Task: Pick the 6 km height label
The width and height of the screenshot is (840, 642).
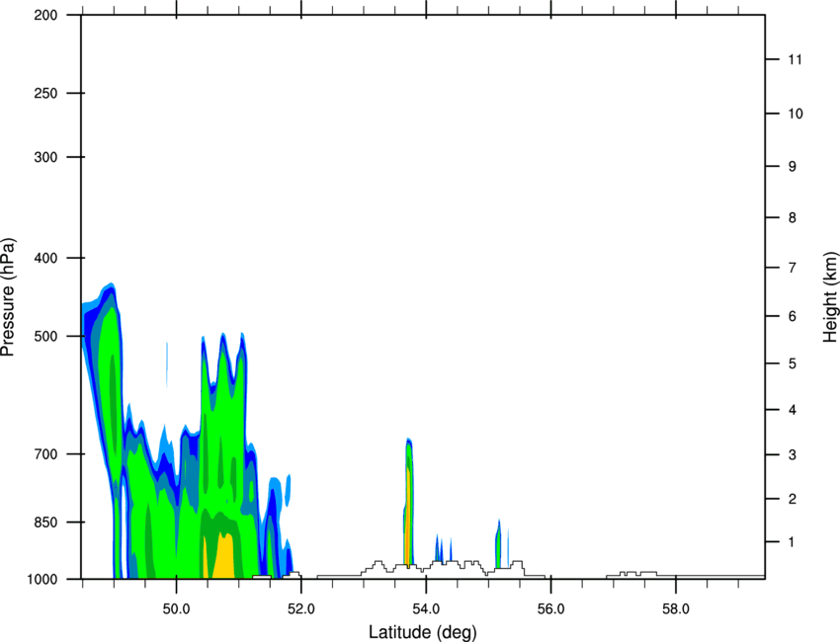Action: click(793, 316)
